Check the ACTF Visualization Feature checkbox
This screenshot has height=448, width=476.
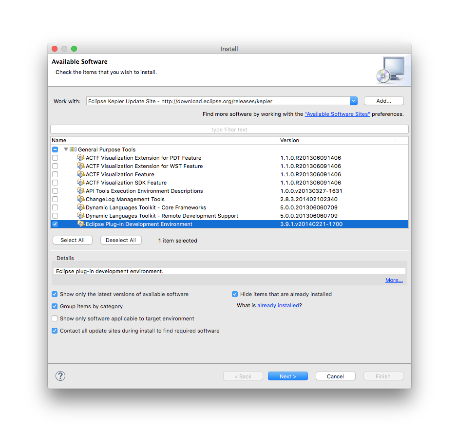click(55, 174)
